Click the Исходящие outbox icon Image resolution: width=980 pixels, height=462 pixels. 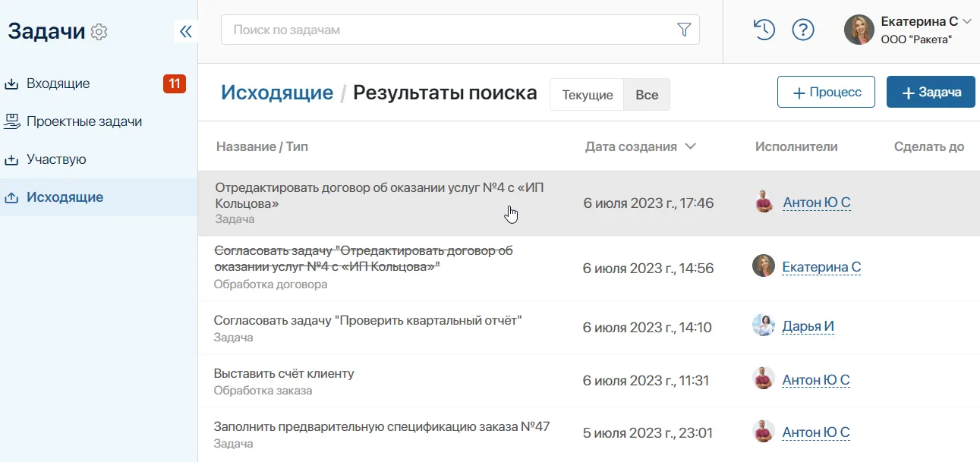11,198
